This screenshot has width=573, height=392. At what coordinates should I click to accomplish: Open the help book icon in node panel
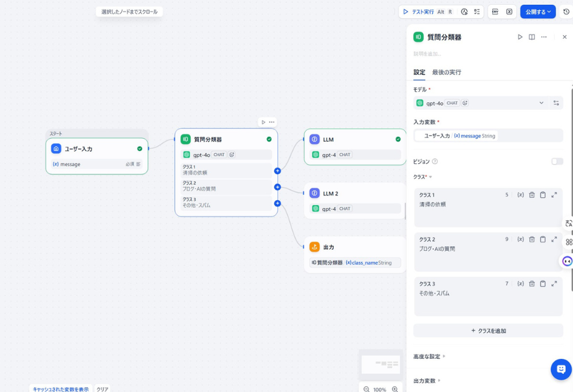[531, 37]
